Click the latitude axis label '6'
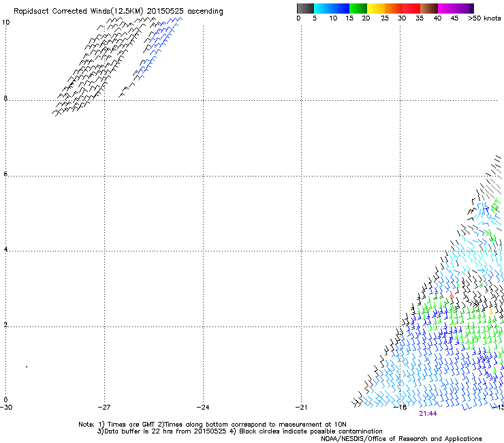 click(5, 174)
